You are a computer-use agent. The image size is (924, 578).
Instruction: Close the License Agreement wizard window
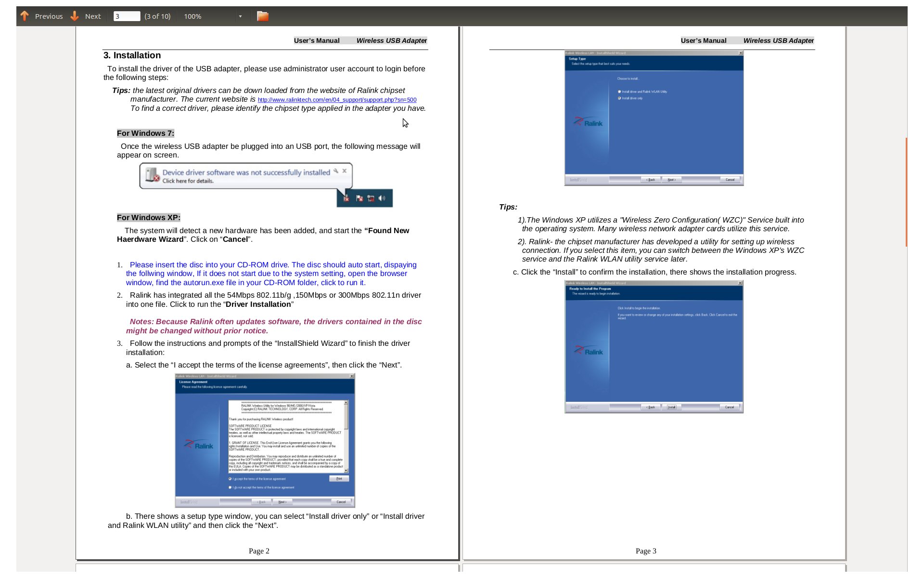pos(352,376)
